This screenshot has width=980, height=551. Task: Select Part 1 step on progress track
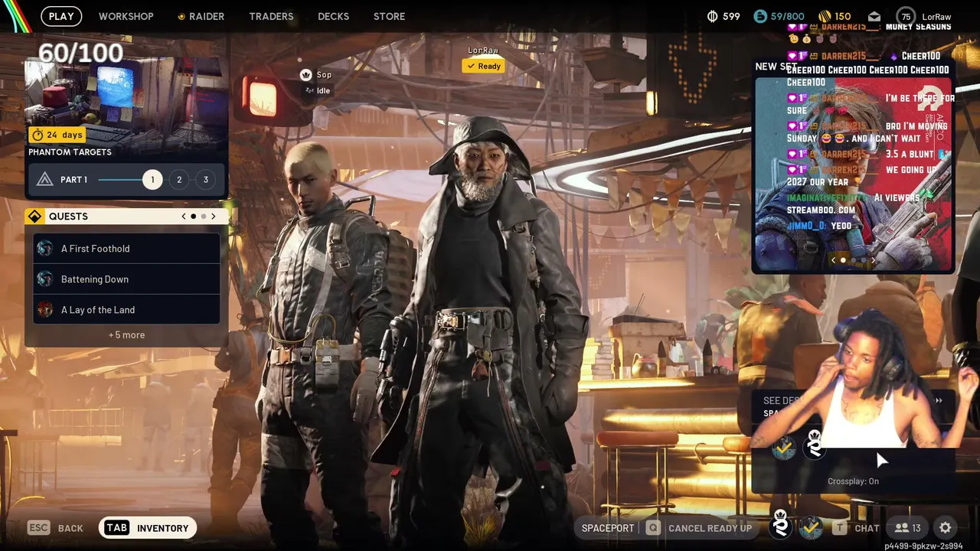(x=152, y=179)
